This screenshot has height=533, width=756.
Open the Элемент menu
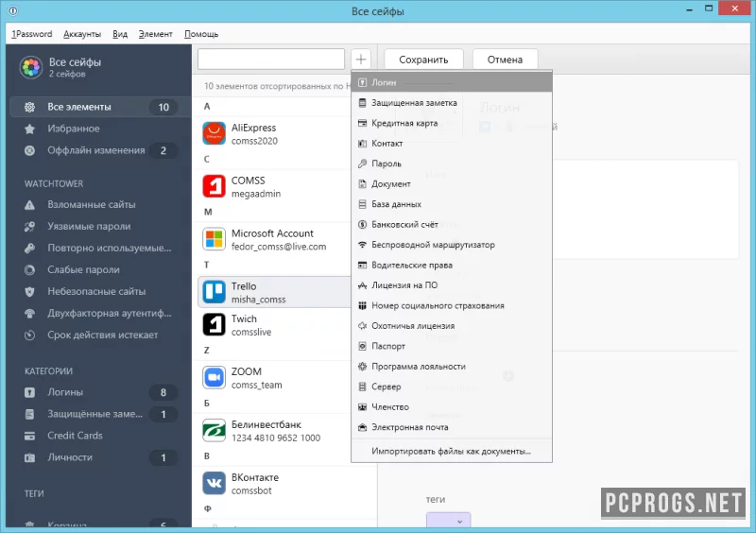click(155, 34)
